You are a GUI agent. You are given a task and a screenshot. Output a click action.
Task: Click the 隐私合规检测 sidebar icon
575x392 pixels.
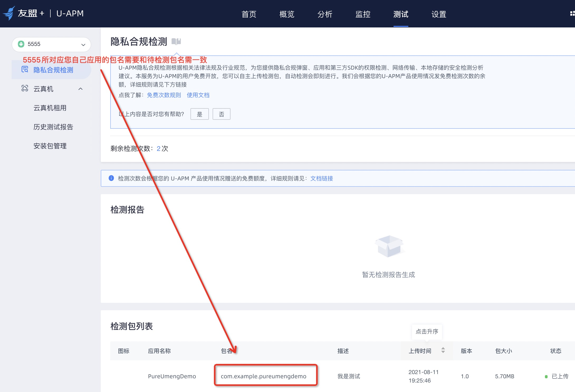25,70
